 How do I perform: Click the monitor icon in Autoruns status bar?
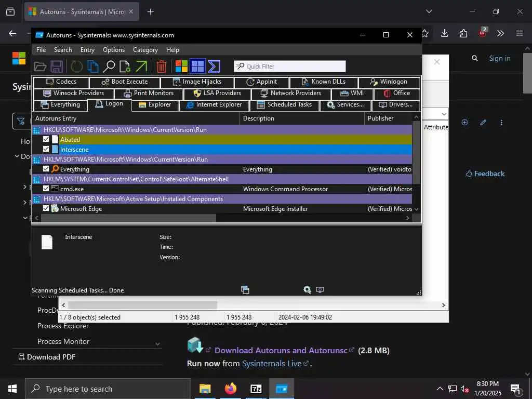(x=320, y=290)
